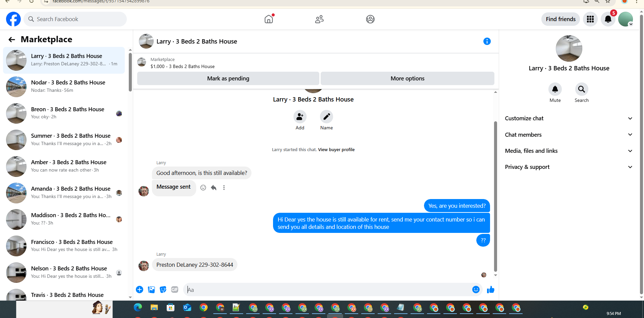Image resolution: width=644 pixels, height=318 pixels.
Task: Click Larry chat title in header
Action: click(x=197, y=42)
